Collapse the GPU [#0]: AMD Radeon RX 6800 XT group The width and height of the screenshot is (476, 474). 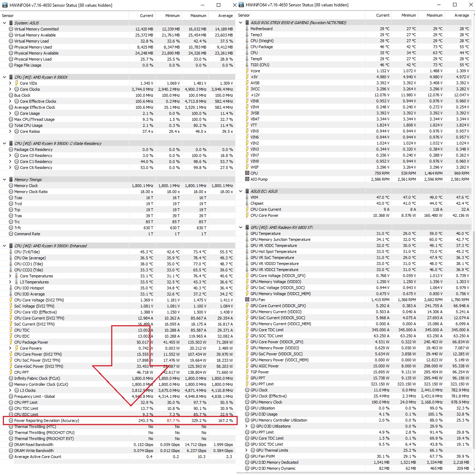241,227
